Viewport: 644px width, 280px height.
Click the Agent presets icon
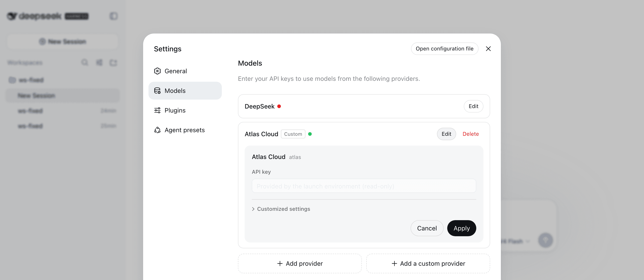[x=157, y=130]
